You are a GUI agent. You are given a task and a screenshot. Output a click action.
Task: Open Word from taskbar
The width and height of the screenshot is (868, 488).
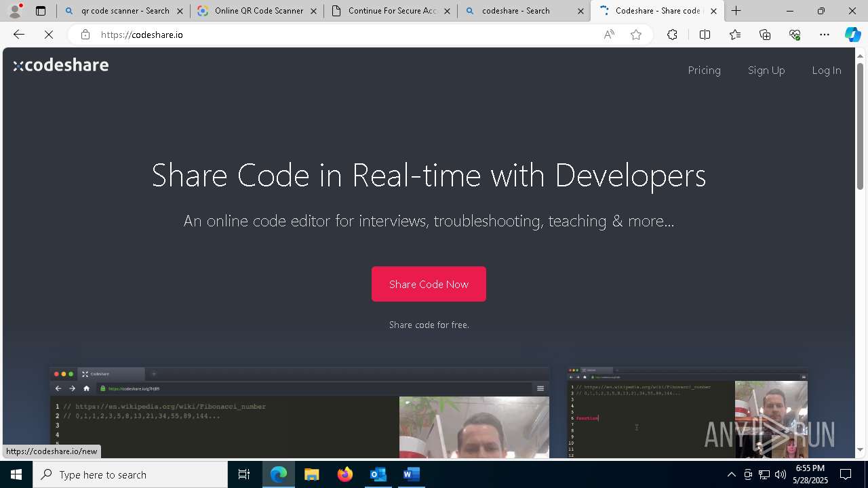pyautogui.click(x=411, y=474)
